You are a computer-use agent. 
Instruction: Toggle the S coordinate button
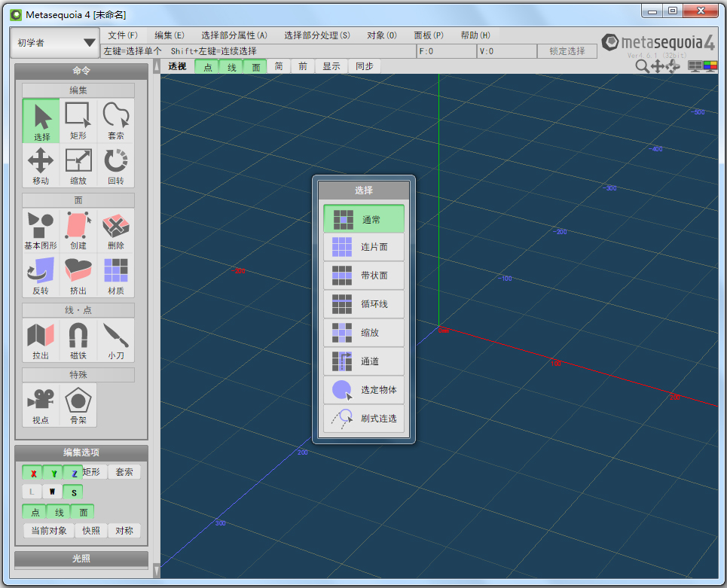[73, 492]
